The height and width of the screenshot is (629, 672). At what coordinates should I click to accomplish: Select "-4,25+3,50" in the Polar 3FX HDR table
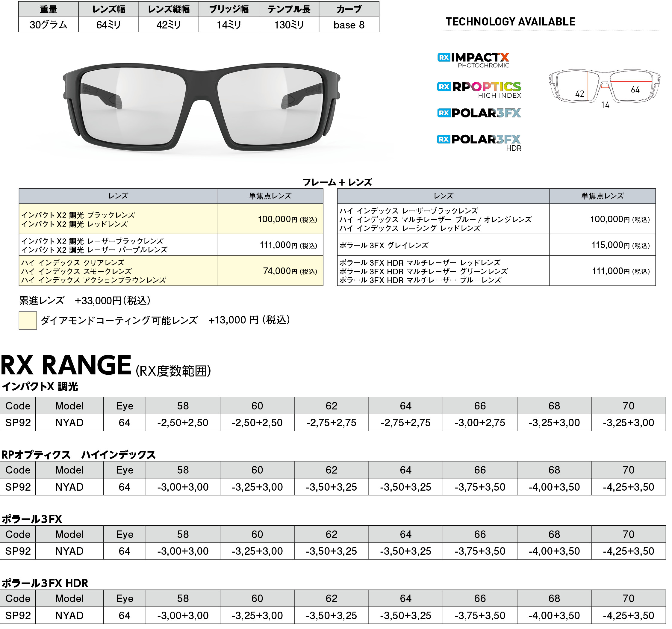click(628, 616)
